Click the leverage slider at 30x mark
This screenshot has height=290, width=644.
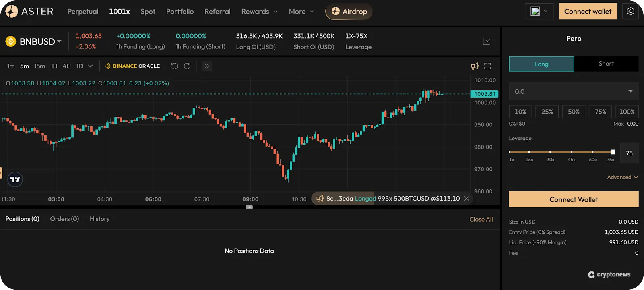550,152
